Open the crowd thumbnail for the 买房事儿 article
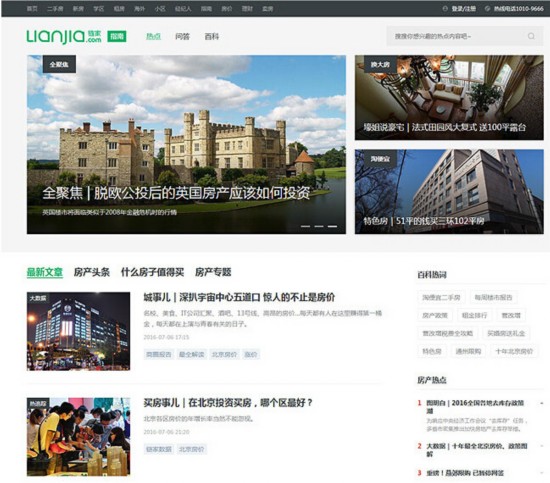 pos(78,437)
